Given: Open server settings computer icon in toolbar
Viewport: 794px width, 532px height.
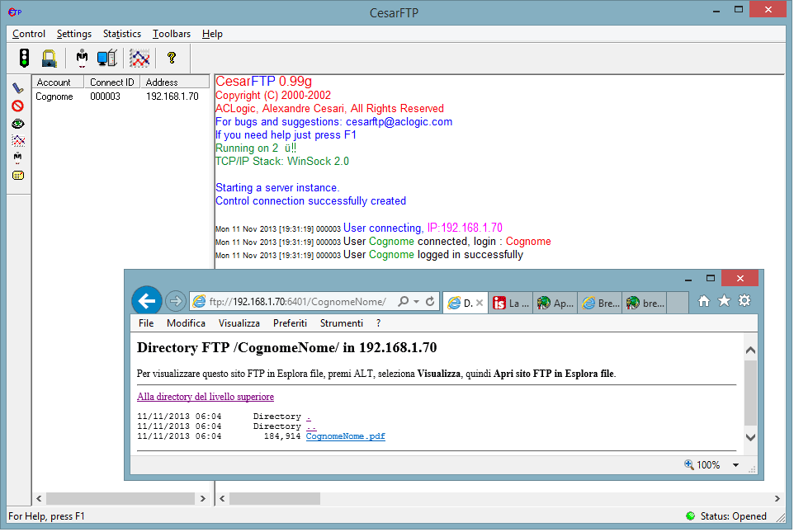Looking at the screenshot, I should pos(106,59).
